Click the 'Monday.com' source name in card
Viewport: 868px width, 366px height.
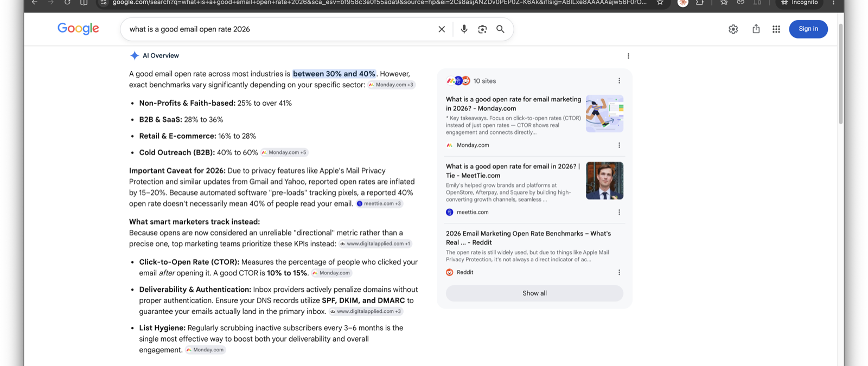click(473, 145)
